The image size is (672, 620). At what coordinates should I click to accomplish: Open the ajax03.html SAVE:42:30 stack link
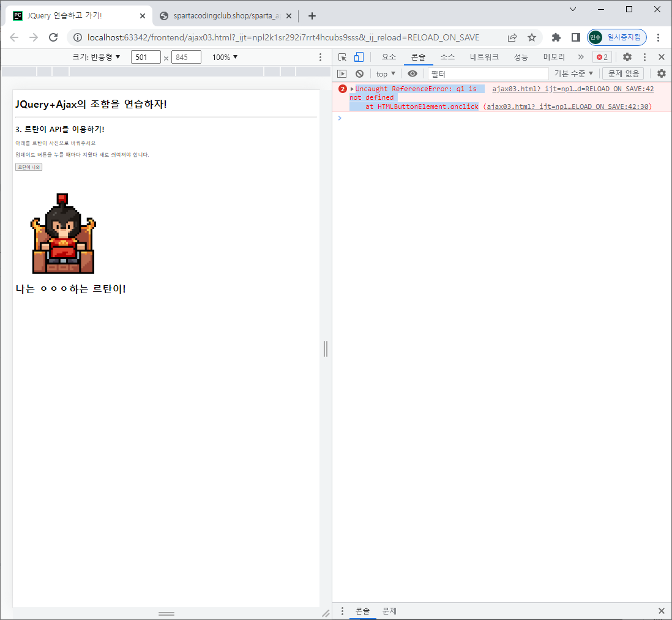click(x=567, y=106)
